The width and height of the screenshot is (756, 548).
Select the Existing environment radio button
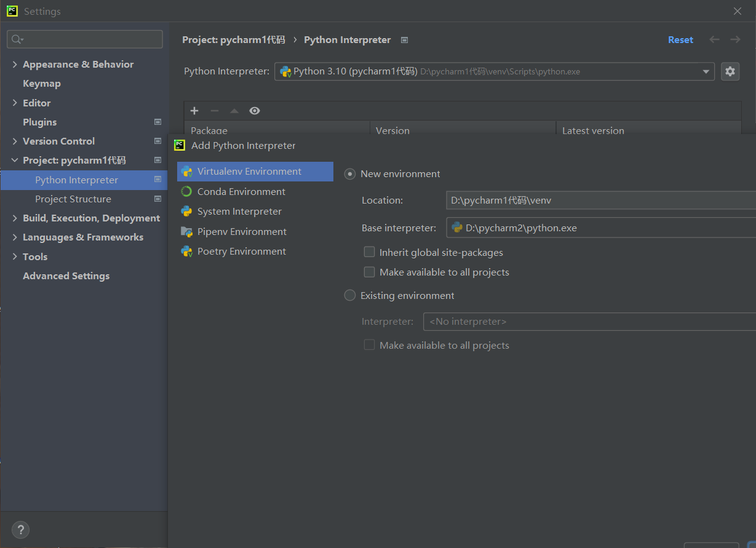[x=350, y=295]
